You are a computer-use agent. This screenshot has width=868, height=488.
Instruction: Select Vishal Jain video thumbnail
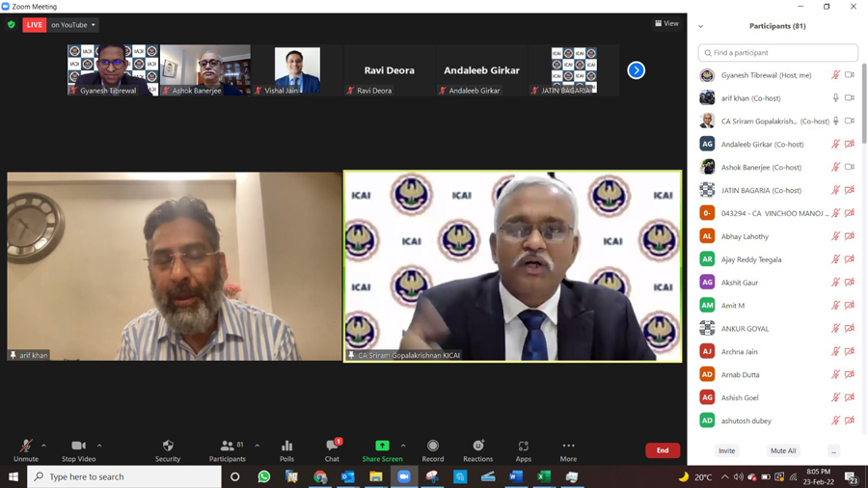[x=297, y=70]
